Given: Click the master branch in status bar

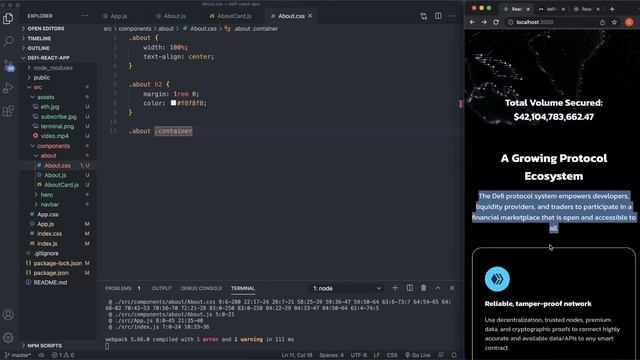Looking at the screenshot, I should (x=18, y=355).
